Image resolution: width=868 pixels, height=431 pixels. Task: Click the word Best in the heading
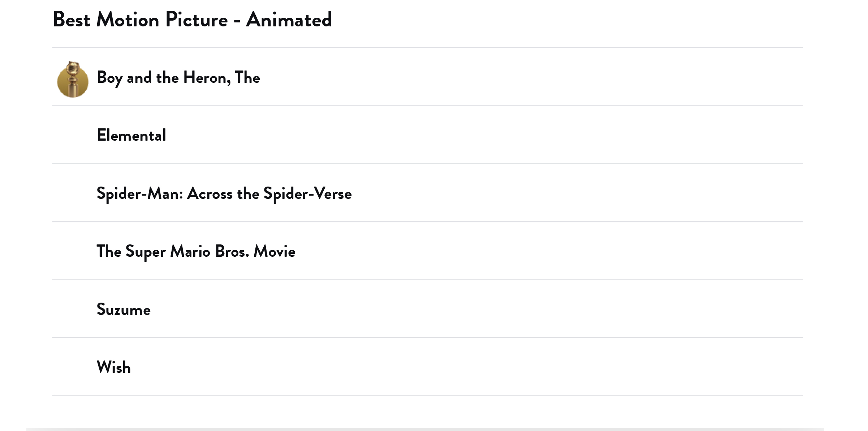tap(71, 20)
